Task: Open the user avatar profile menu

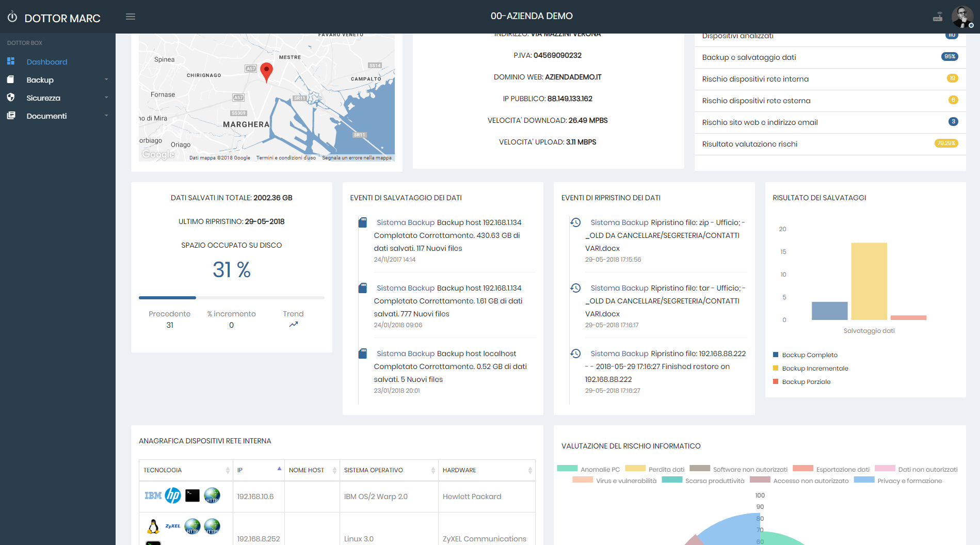Action: (962, 17)
